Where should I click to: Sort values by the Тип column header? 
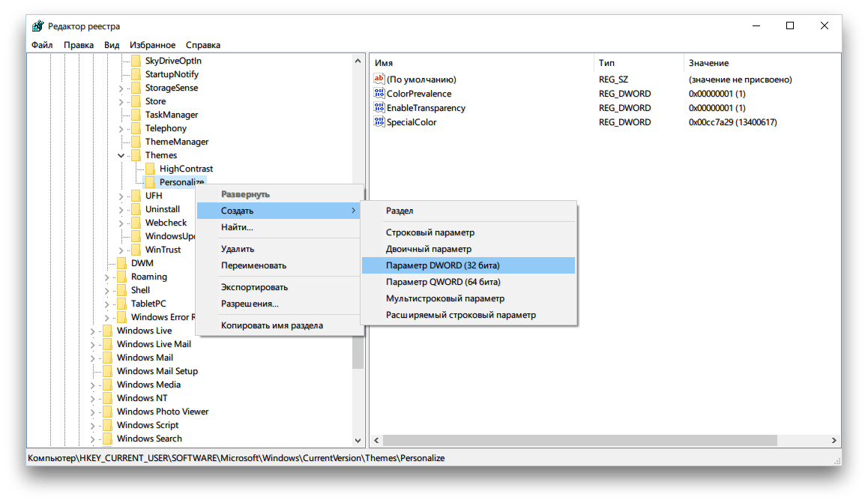[639, 63]
